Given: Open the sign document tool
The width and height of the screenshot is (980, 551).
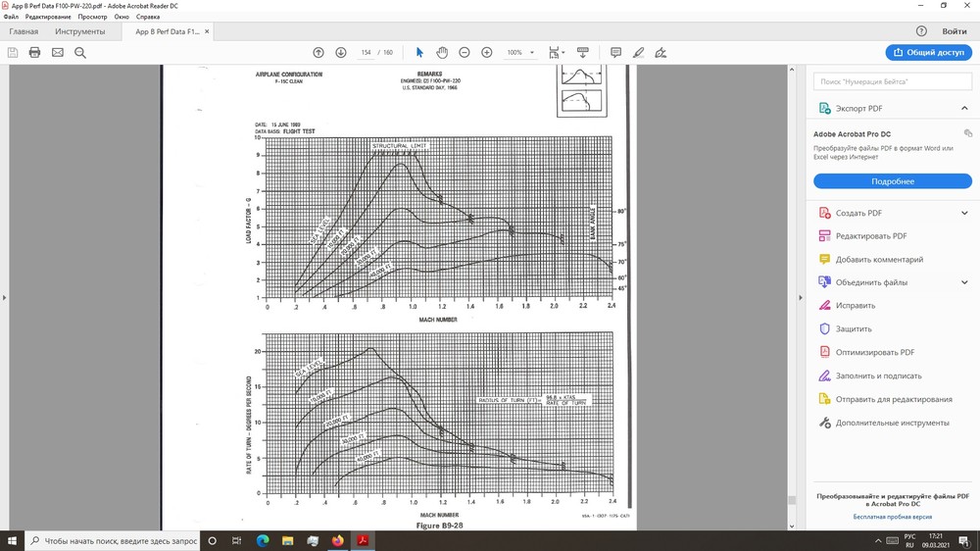Looking at the screenshot, I should click(x=661, y=53).
